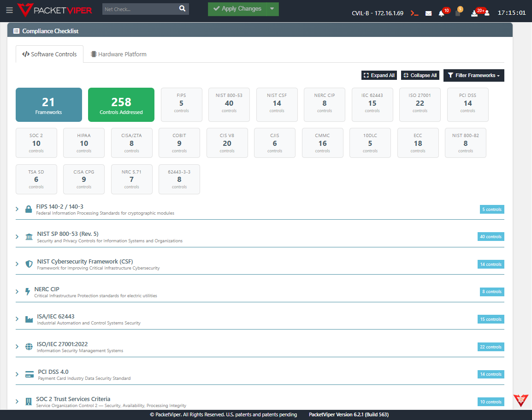The height and width of the screenshot is (420, 532).
Task: Open the clipboard icon showing 5 pending items
Action: [457, 13]
